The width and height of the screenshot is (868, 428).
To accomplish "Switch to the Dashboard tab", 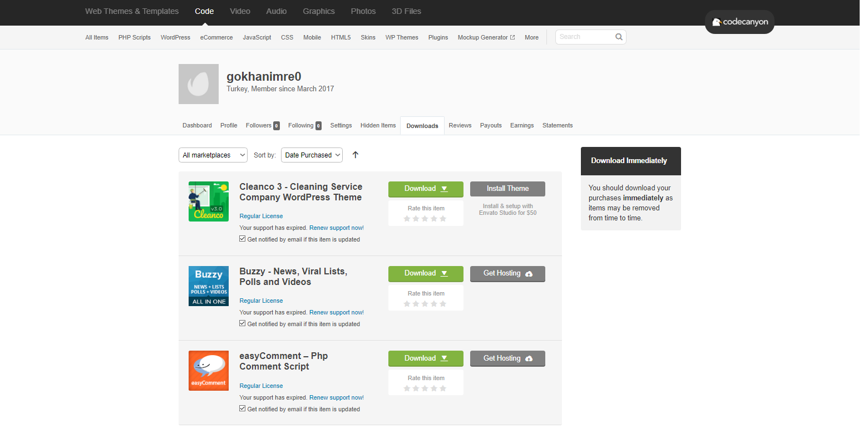I will (x=197, y=125).
